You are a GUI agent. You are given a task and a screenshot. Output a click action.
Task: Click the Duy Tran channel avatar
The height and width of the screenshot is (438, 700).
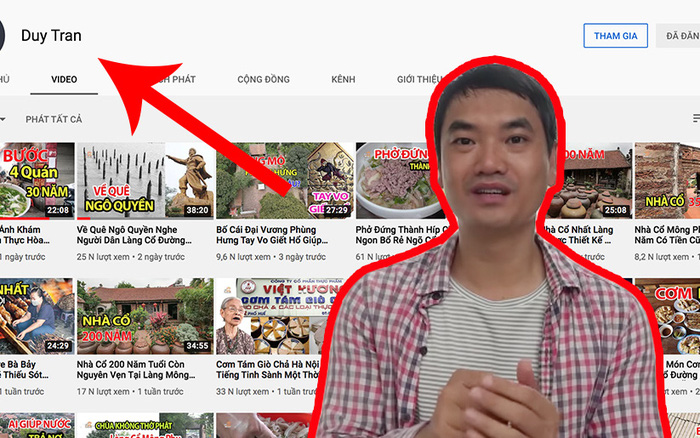(2, 36)
